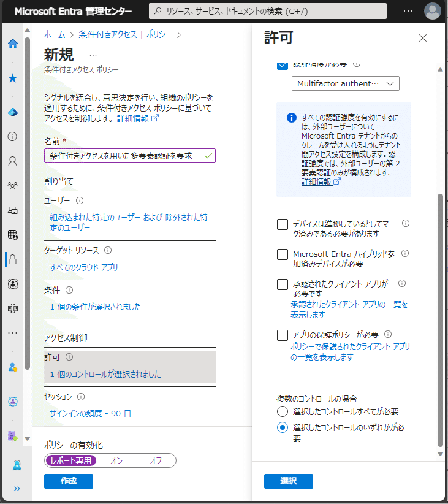The width and height of the screenshot is (448, 504).
Task: Click 作成 button
Action: tap(69, 481)
